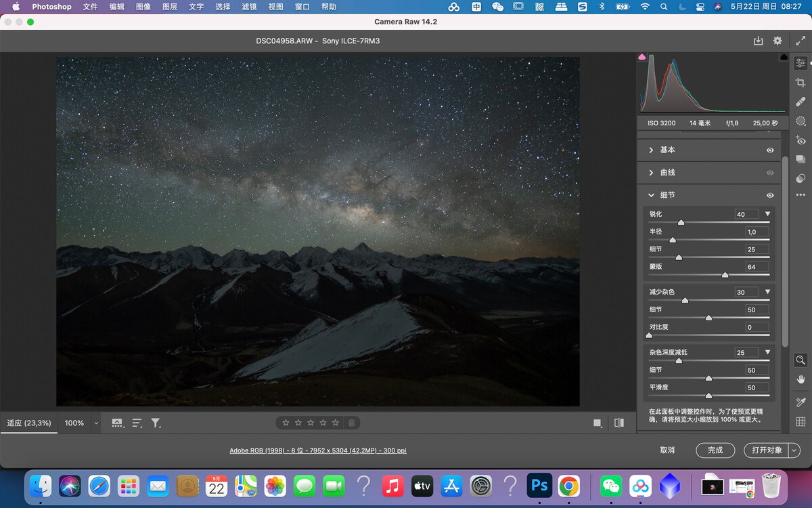
Task: Set zoom to 100% button
Action: 74,423
